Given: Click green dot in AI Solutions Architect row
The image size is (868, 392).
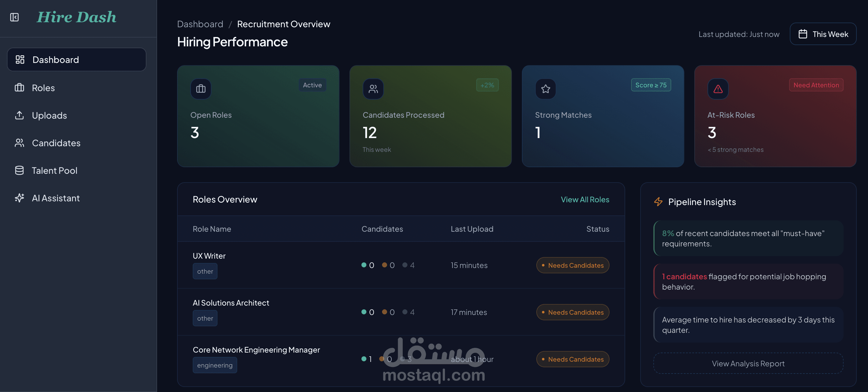Looking at the screenshot, I should coord(364,312).
